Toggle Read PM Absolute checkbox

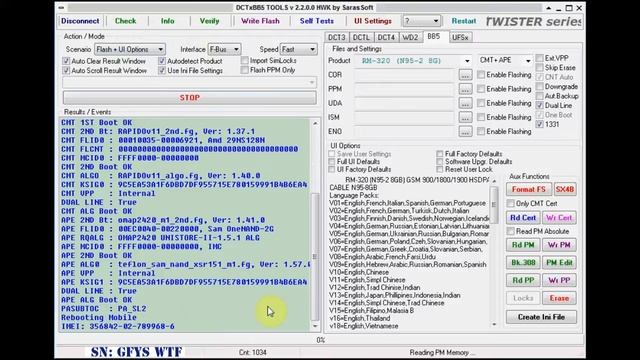point(511,231)
